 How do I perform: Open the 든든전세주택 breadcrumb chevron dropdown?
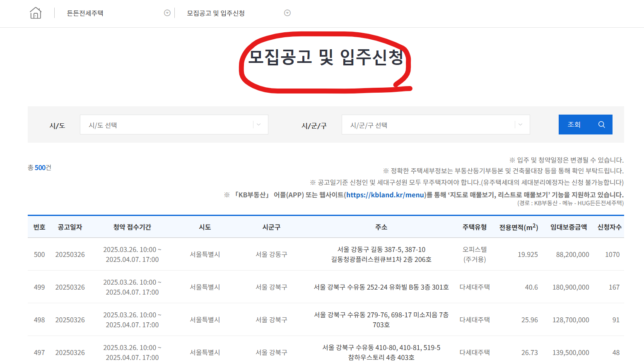coord(167,12)
